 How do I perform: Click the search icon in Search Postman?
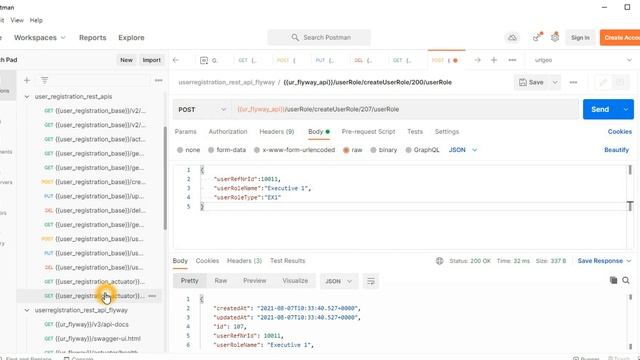click(x=295, y=38)
